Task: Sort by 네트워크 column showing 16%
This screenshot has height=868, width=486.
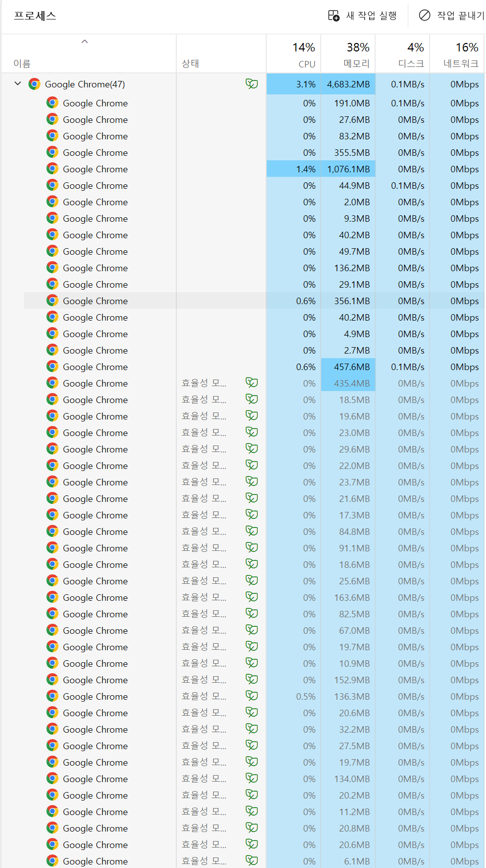Action: coord(457,54)
